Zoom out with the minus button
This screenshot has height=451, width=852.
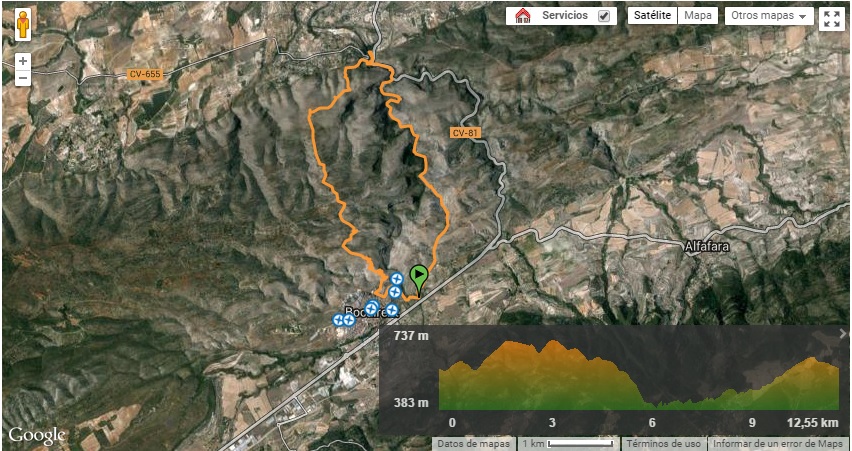coord(22,78)
